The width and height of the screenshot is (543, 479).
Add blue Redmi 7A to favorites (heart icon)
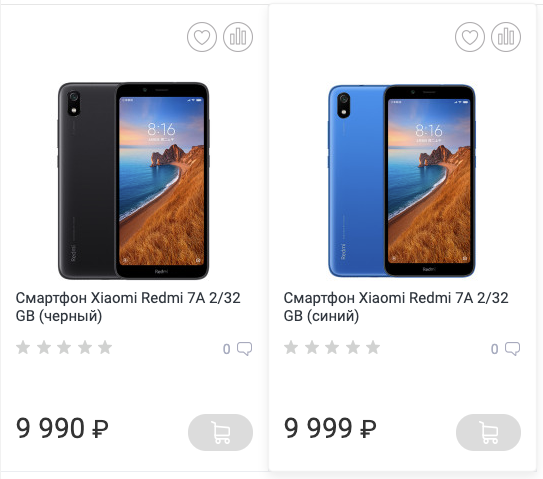tap(470, 37)
